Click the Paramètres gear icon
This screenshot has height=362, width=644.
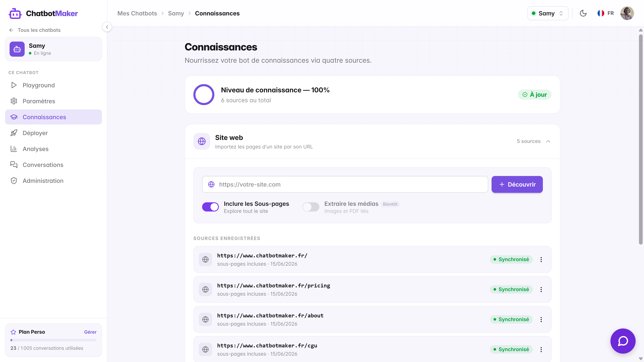pyautogui.click(x=14, y=101)
